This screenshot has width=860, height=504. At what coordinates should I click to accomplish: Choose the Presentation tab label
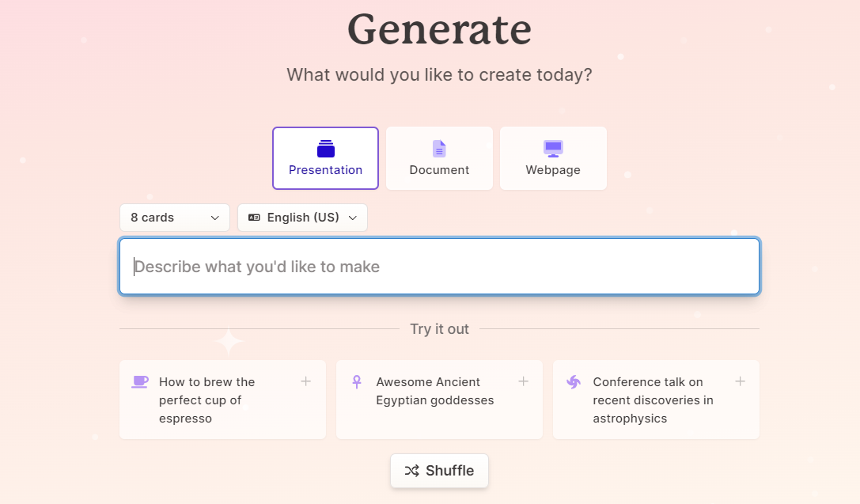[325, 170]
